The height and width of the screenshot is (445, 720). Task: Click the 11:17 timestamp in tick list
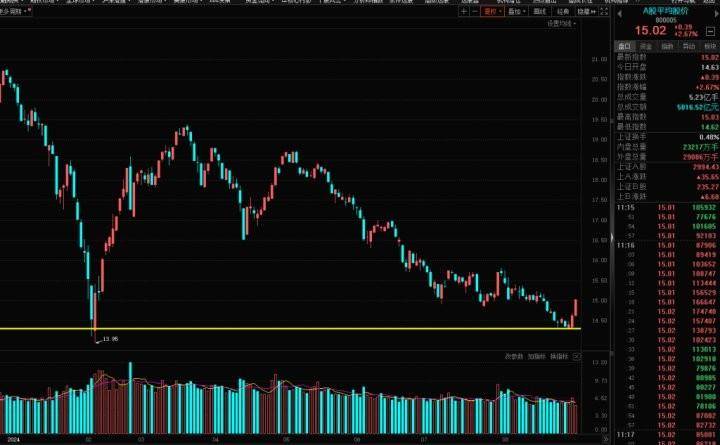pos(625,434)
